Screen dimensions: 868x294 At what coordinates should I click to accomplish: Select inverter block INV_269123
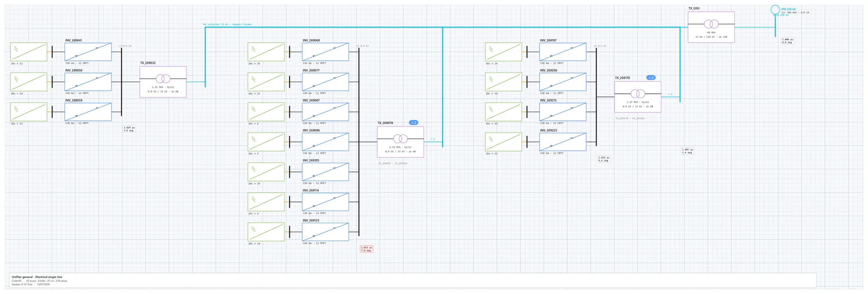[325, 232]
